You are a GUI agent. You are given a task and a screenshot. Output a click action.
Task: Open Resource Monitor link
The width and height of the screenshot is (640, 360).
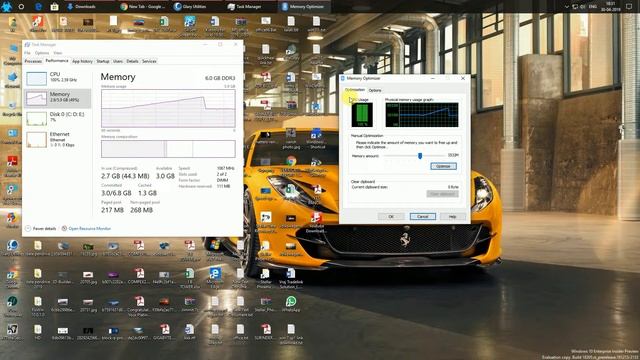click(x=86, y=229)
